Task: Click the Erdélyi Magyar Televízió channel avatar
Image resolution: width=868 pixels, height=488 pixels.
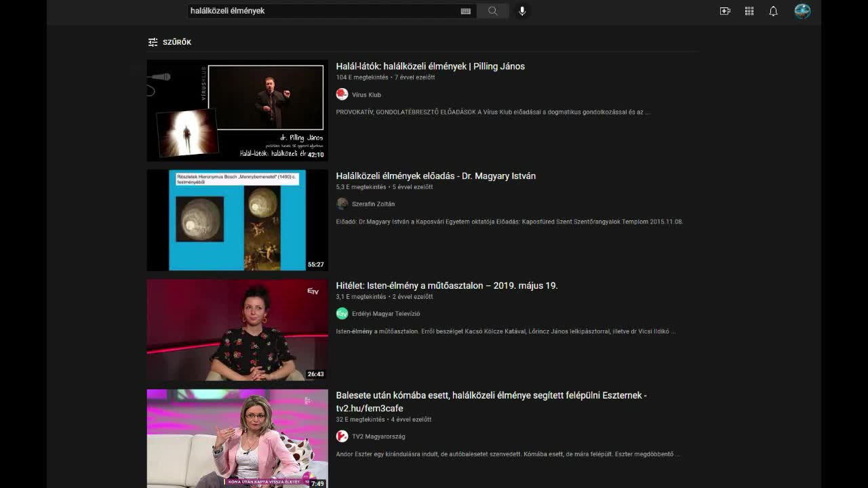Action: click(342, 314)
